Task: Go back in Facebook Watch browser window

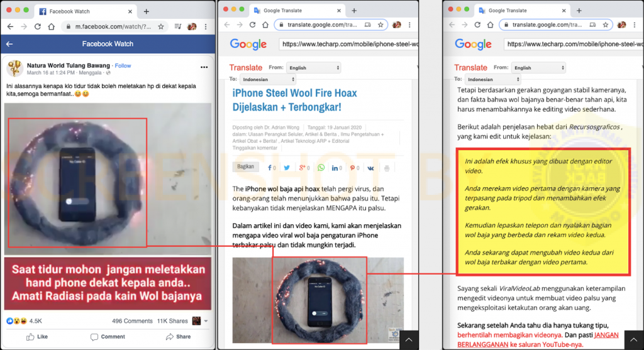Action: coord(10,26)
